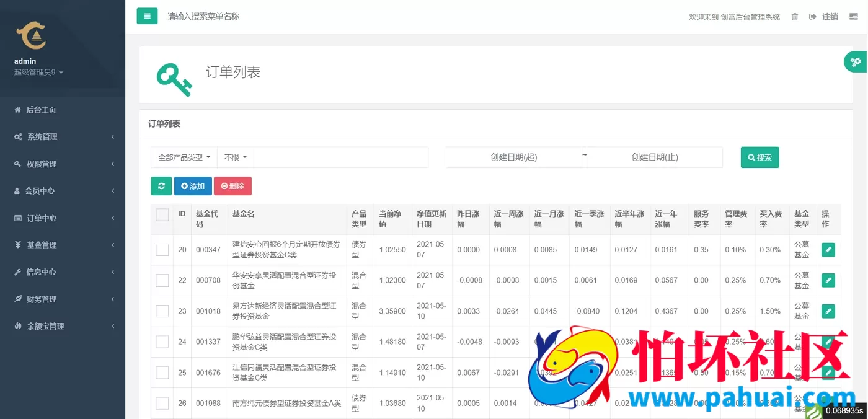The image size is (868, 419).
Task: Open 后台主页 in the sidebar
Action: (x=41, y=110)
